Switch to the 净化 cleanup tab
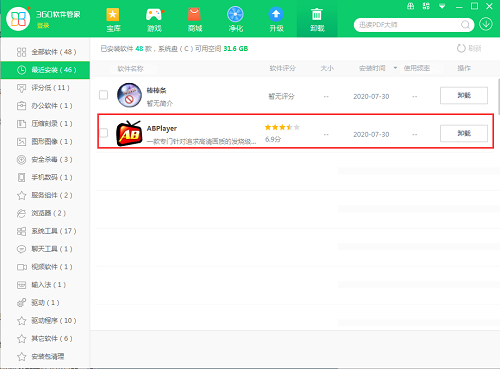Viewport: 500px width, 369px height. (x=235, y=20)
